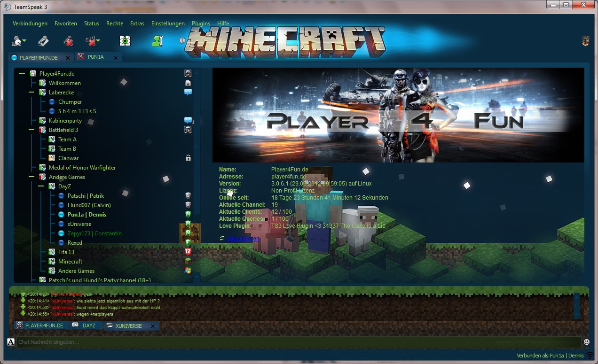598x364 pixels.
Task: Open the Rechte menu
Action: click(115, 23)
